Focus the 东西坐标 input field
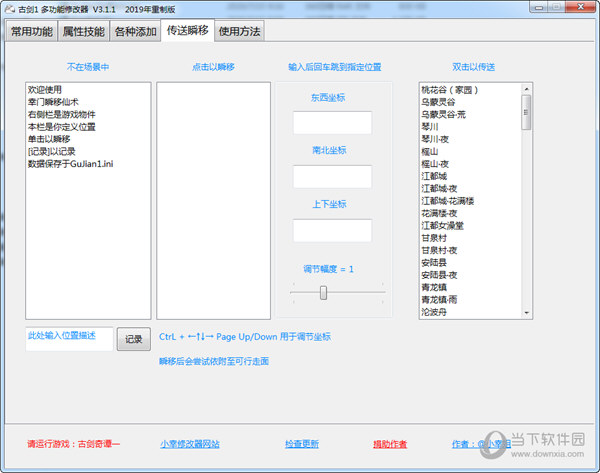The image size is (600, 473). [332, 123]
